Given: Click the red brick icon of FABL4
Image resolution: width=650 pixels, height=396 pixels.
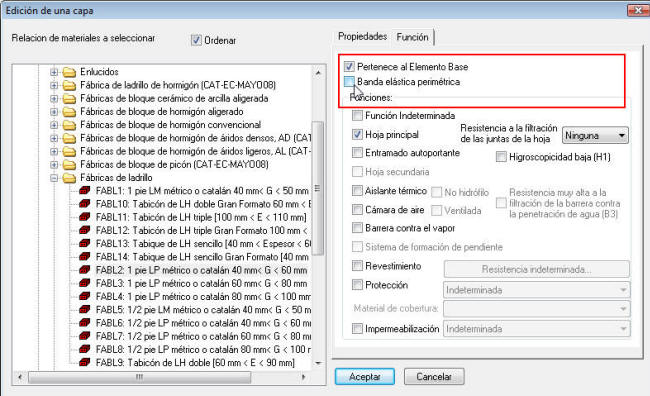Looking at the screenshot, I should 85,296.
